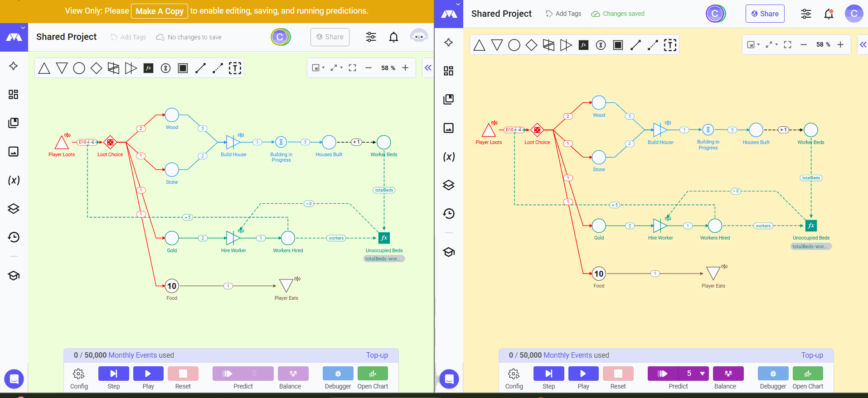
Task: Collapse side panel with left pane double chevron
Action: coord(428,68)
